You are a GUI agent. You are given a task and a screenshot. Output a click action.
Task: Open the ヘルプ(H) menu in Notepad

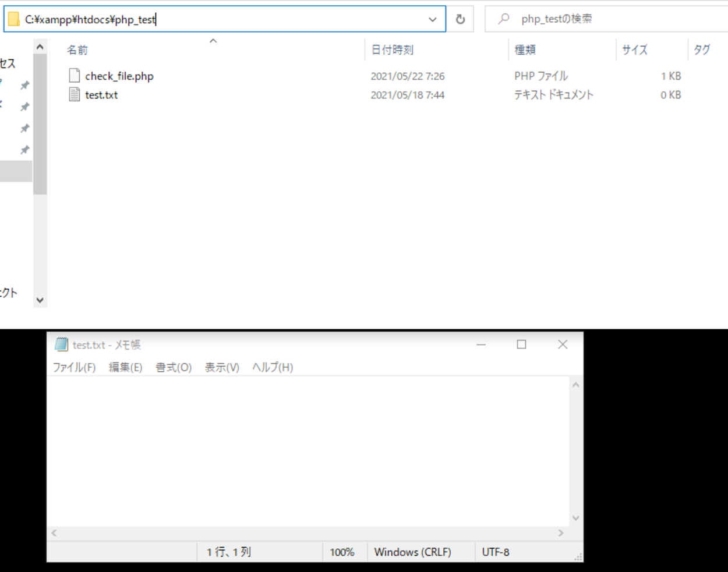click(x=273, y=367)
